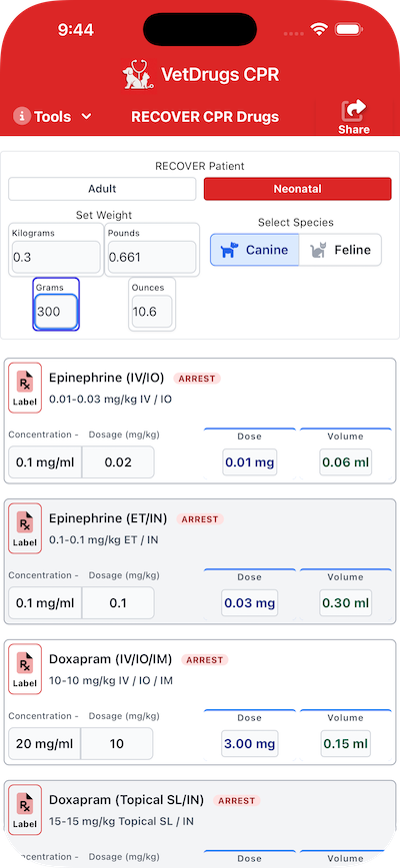
Task: Choose Feline species
Action: (340, 250)
